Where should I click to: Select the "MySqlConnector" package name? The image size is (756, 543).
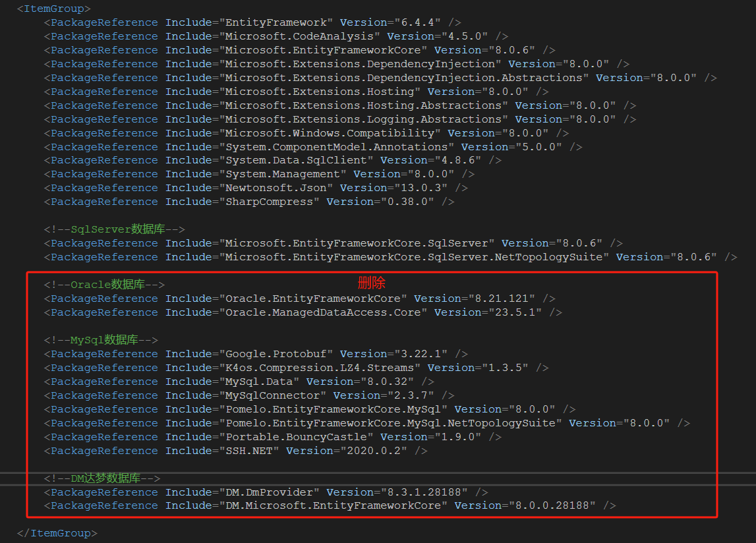click(x=272, y=396)
